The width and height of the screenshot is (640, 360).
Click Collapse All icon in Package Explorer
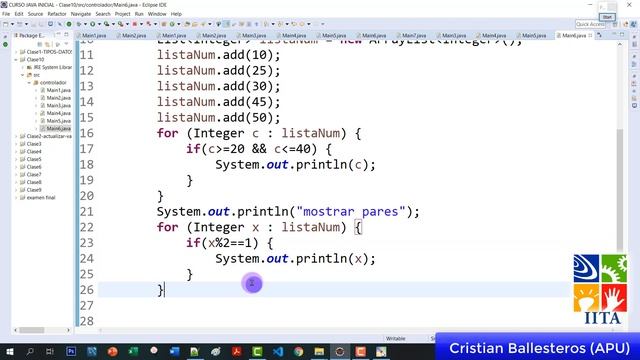[40, 44]
